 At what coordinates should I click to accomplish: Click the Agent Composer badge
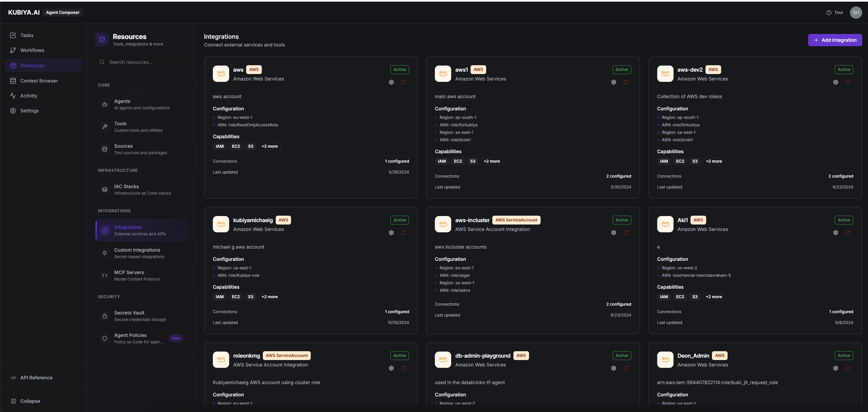pos(63,13)
